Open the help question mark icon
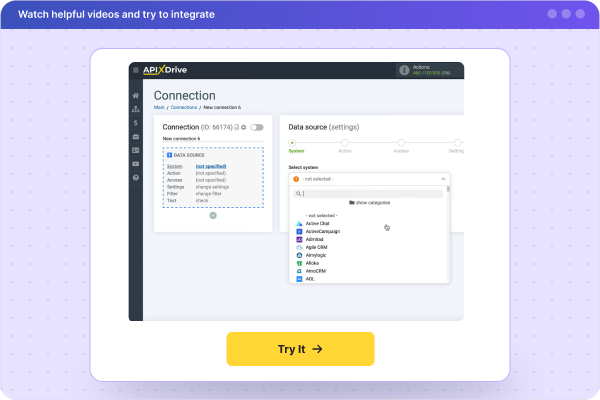The image size is (600, 400). pyautogui.click(x=135, y=177)
